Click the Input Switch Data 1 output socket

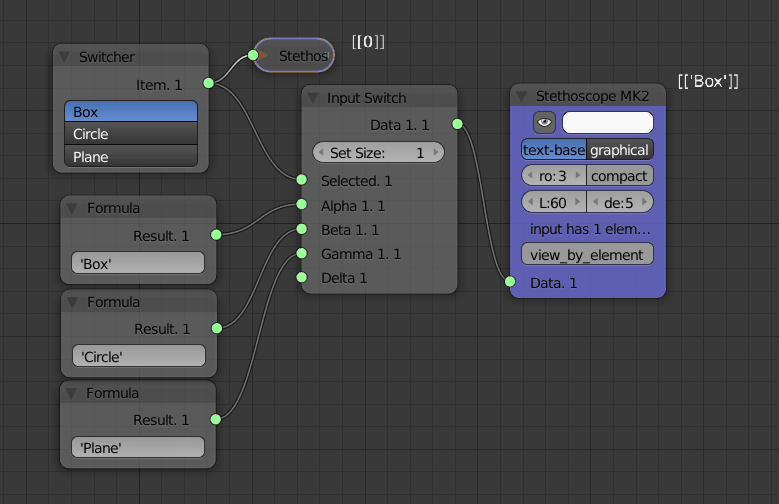[458, 124]
